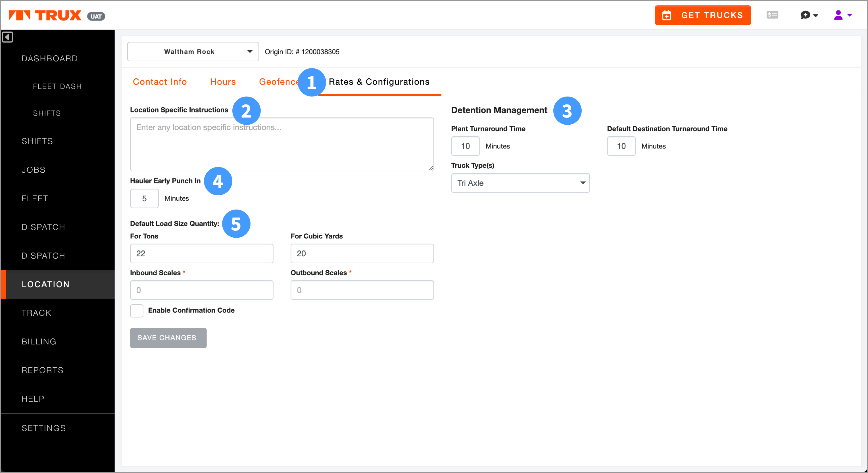The width and height of the screenshot is (868, 473).
Task: Click the Outbound Scales input field
Action: (362, 290)
